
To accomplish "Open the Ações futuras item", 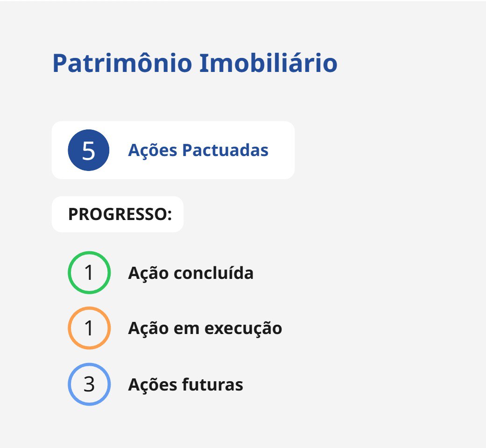I will pyautogui.click(x=185, y=384).
